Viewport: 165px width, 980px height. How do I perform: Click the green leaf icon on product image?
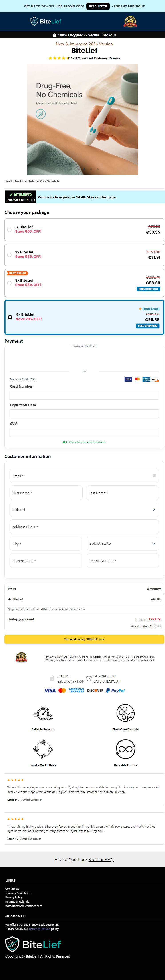[41, 114]
